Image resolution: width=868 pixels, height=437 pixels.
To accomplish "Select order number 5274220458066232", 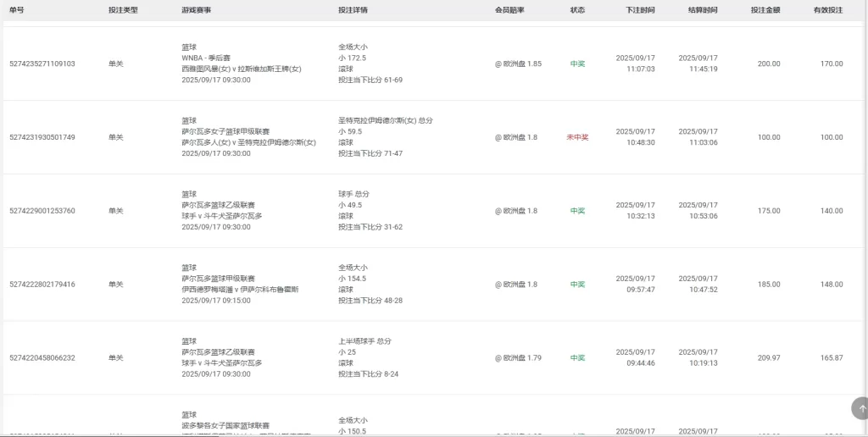I will point(42,358).
